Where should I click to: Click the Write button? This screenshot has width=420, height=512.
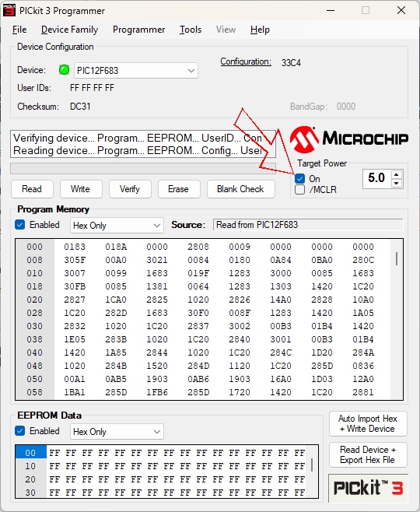81,189
